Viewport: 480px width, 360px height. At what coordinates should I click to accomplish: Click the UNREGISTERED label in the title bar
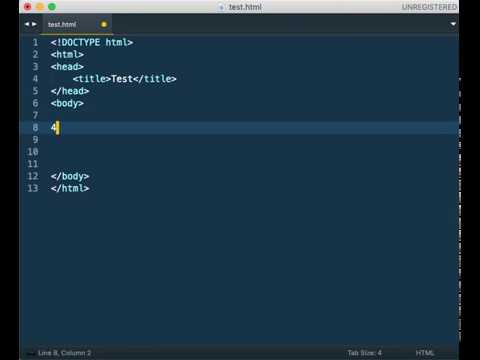tap(429, 7)
